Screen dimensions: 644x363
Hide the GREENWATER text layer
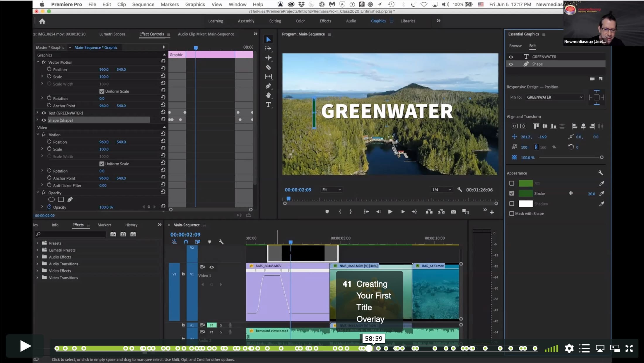(x=511, y=57)
